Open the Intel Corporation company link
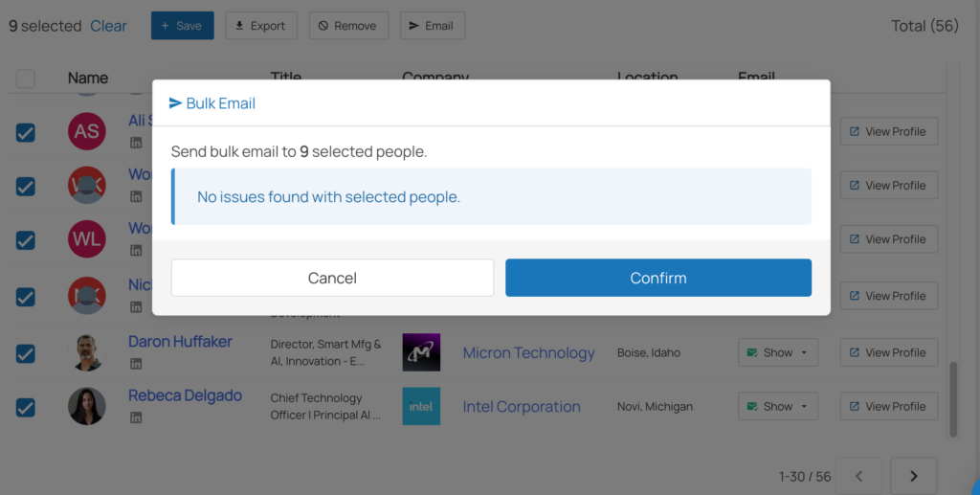Screen dimensions: 980x495 (x=522, y=407)
